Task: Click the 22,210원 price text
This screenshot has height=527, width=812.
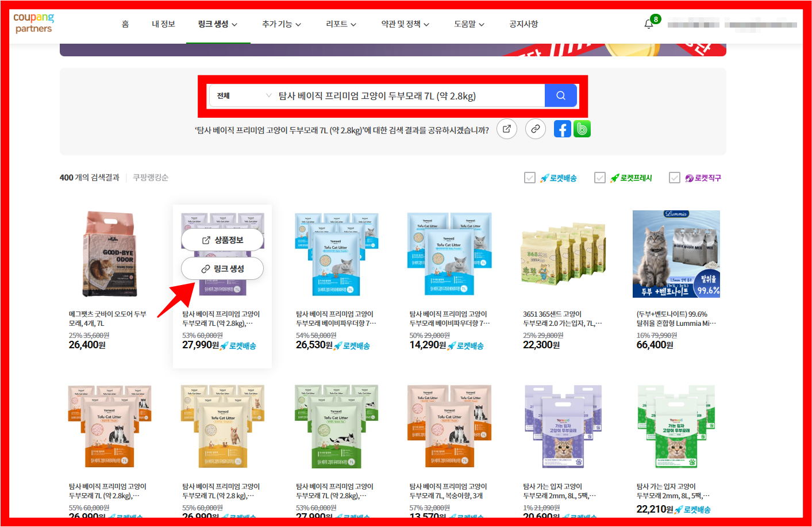Action: pyautogui.click(x=655, y=509)
